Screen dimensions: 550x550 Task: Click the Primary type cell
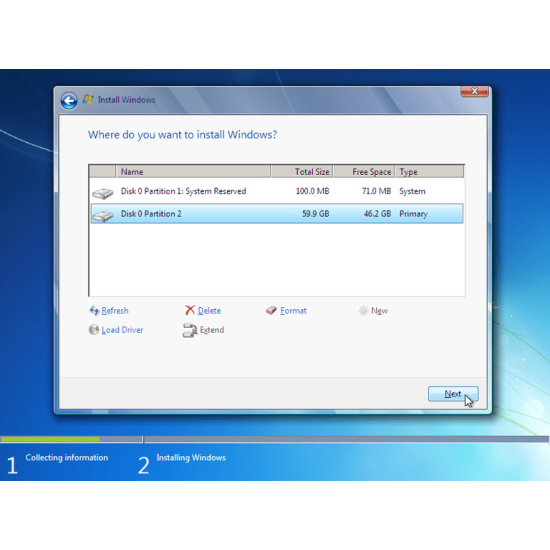point(413,214)
